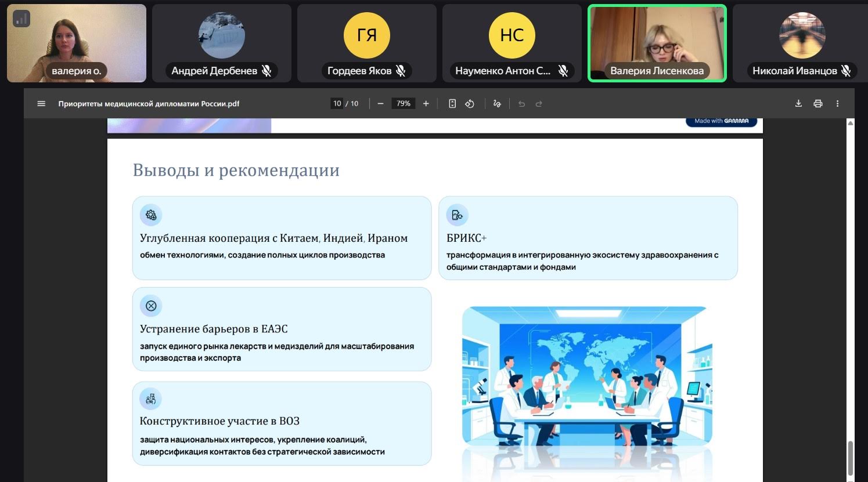Activate the draw annotation tool
Viewport: 868px width, 482px height.
497,104
